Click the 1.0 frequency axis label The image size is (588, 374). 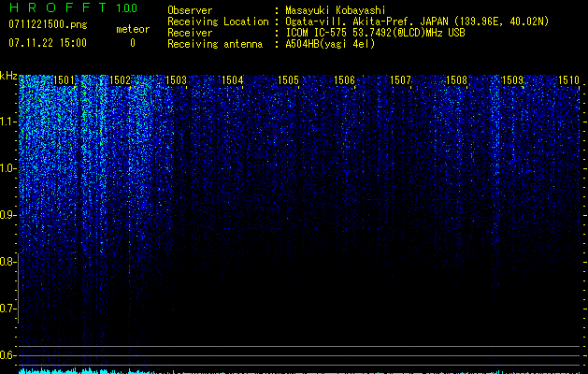pos(8,168)
